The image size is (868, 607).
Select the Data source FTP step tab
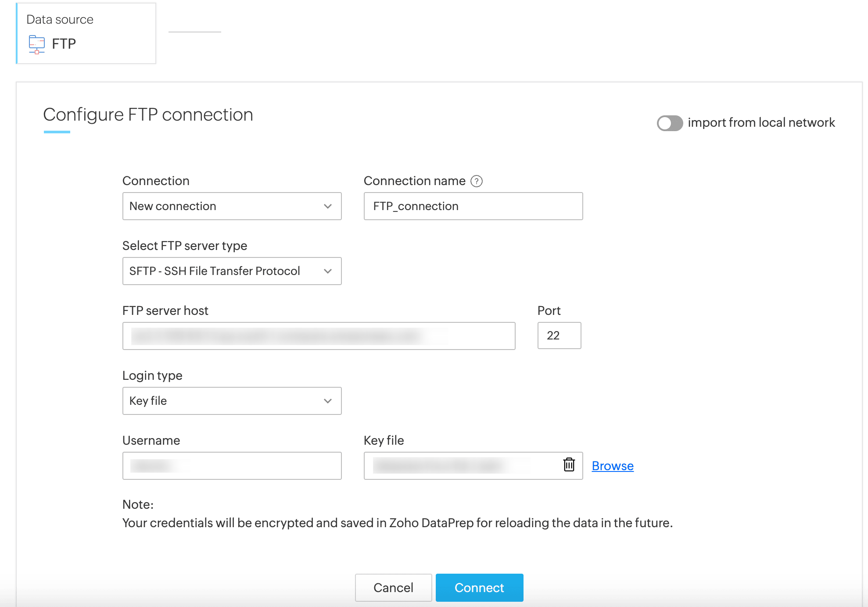pos(86,33)
